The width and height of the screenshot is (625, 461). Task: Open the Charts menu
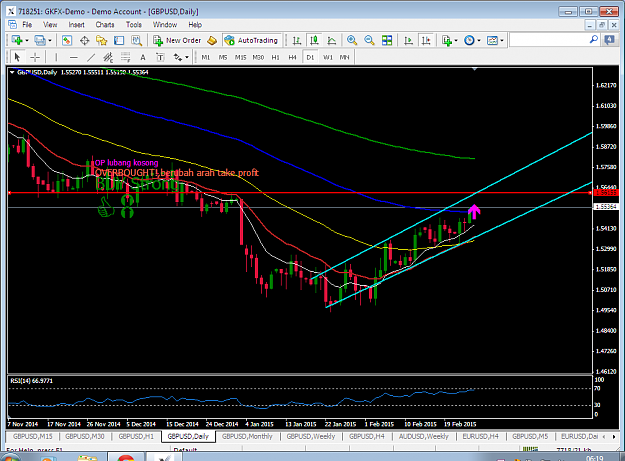click(x=105, y=25)
